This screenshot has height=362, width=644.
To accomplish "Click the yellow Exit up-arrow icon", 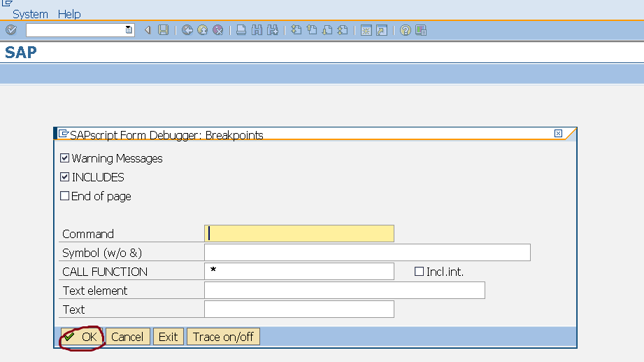I will 203,30.
